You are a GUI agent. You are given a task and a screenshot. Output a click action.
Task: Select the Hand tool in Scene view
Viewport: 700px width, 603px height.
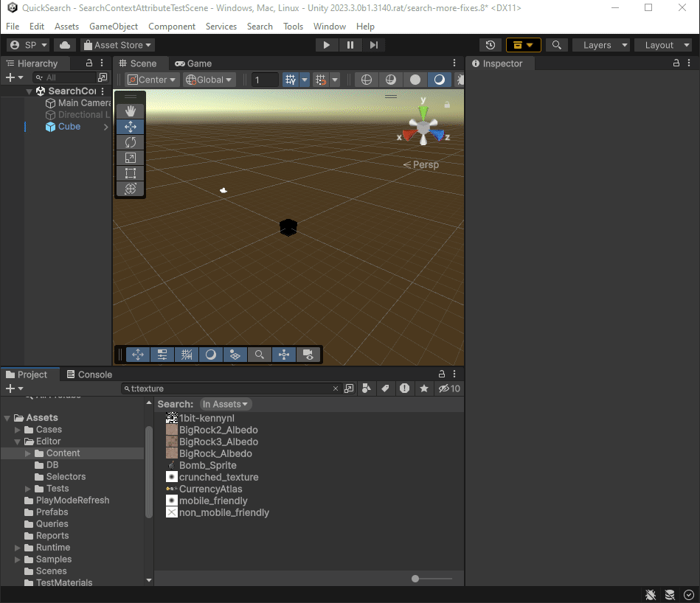131,111
